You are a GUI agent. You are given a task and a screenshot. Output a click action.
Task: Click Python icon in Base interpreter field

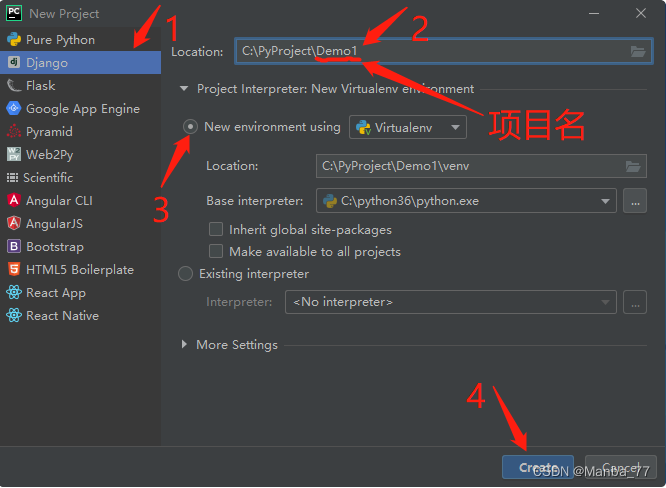[330, 200]
